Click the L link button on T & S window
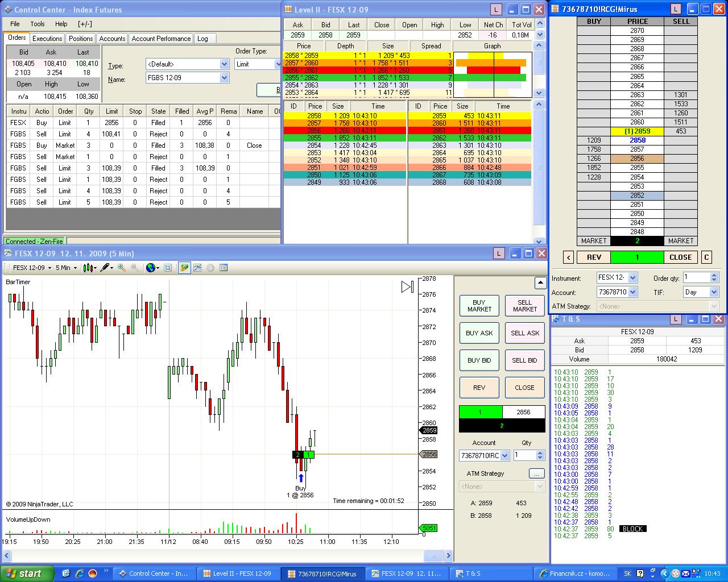This screenshot has width=728, height=582. pyautogui.click(x=676, y=319)
